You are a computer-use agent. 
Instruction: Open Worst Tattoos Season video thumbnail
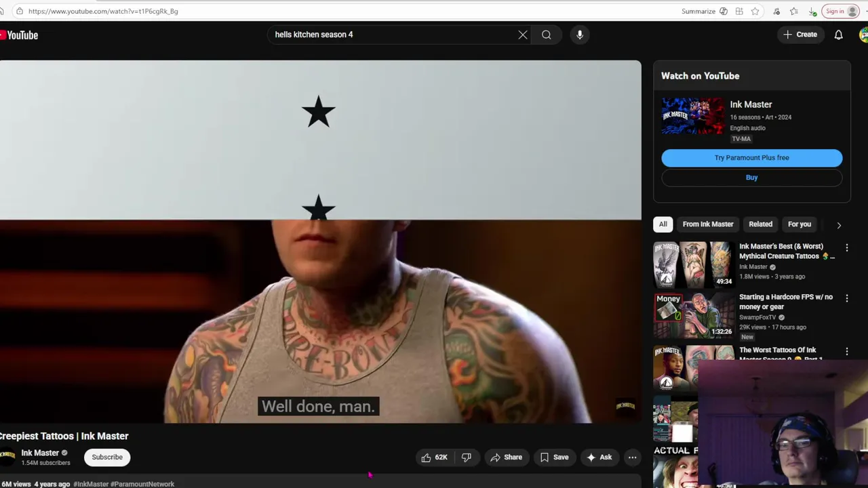point(693,367)
